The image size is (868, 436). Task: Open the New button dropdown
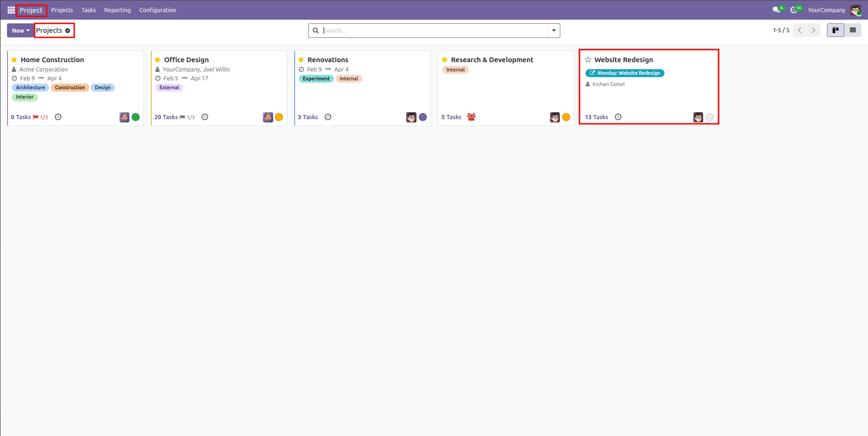click(x=21, y=30)
